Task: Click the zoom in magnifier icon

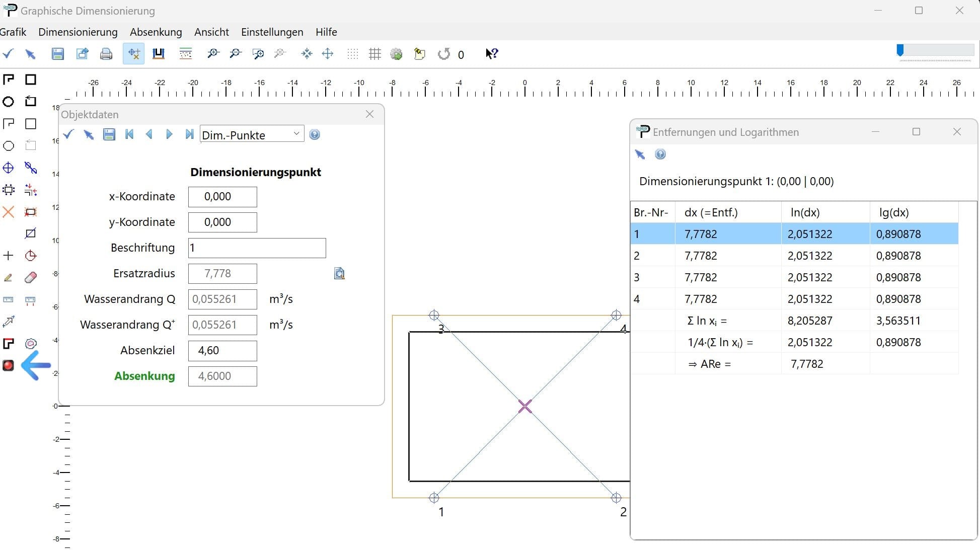Action: point(213,54)
